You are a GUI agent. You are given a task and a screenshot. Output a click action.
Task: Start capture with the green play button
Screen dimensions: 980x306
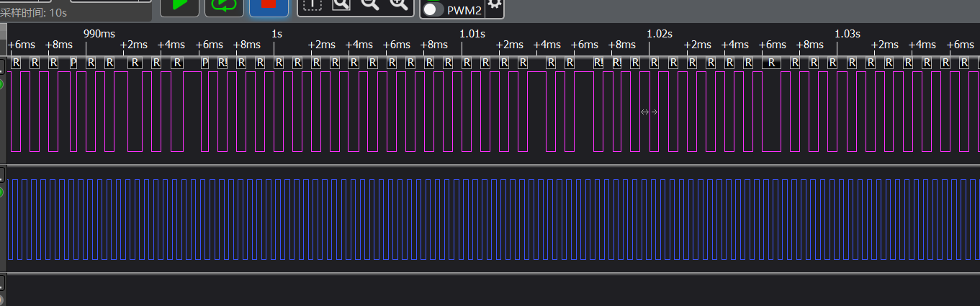(179, 5)
